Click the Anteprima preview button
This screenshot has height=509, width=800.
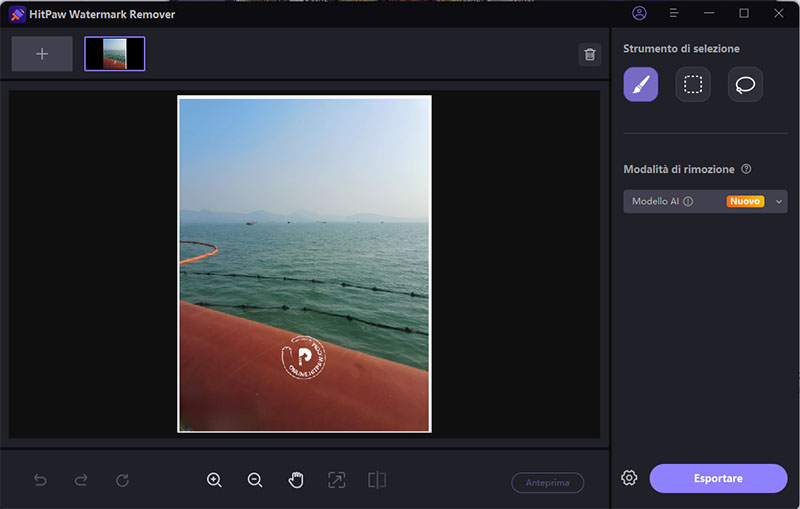[548, 483]
